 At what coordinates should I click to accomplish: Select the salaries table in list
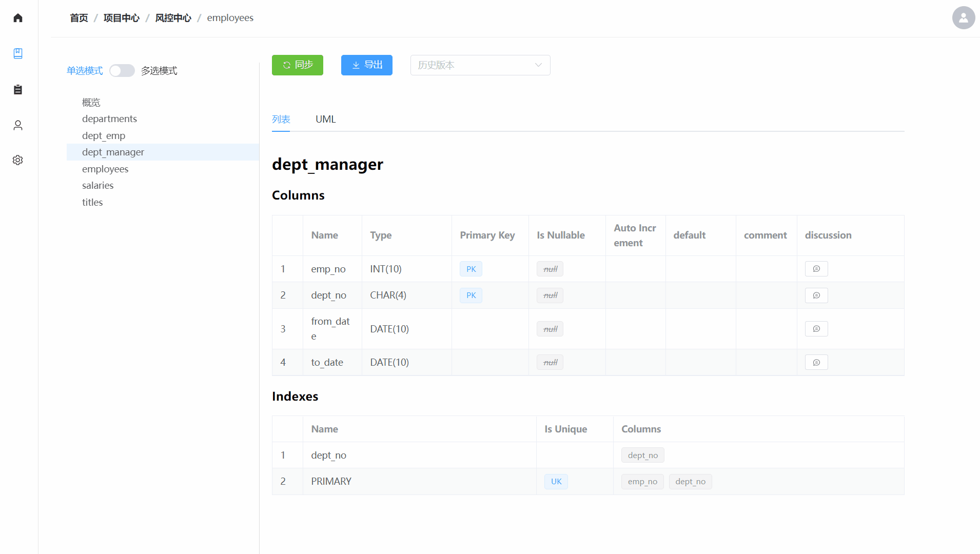coord(97,186)
